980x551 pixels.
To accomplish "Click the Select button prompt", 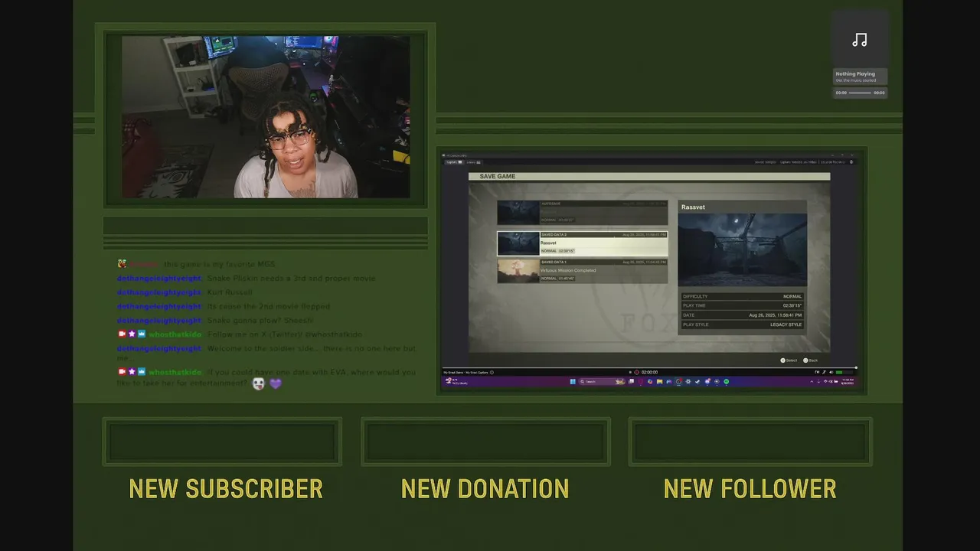I will [789, 360].
